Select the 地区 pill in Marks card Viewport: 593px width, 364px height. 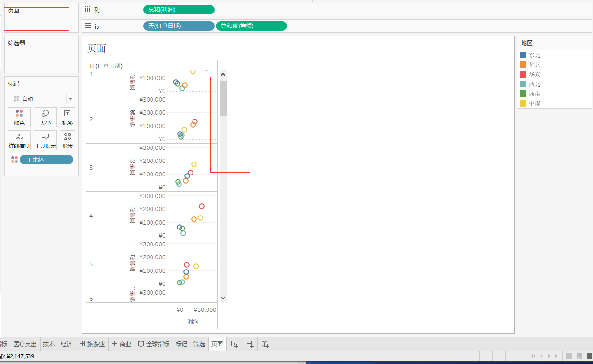click(46, 160)
